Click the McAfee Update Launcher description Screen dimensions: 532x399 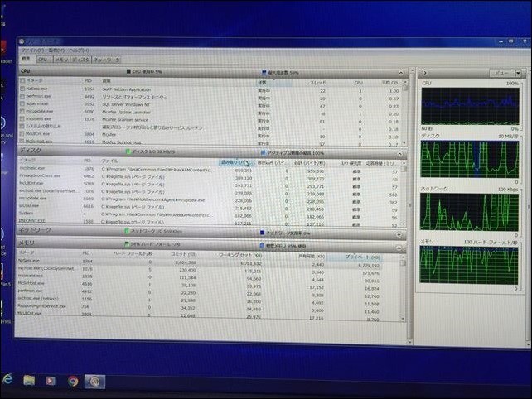pyautogui.click(x=126, y=113)
